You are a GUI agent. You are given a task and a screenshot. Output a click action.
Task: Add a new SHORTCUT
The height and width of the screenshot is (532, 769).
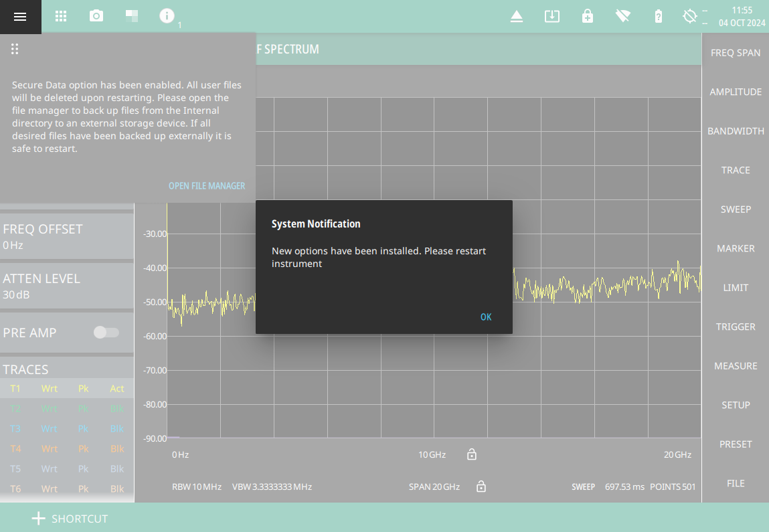70,519
